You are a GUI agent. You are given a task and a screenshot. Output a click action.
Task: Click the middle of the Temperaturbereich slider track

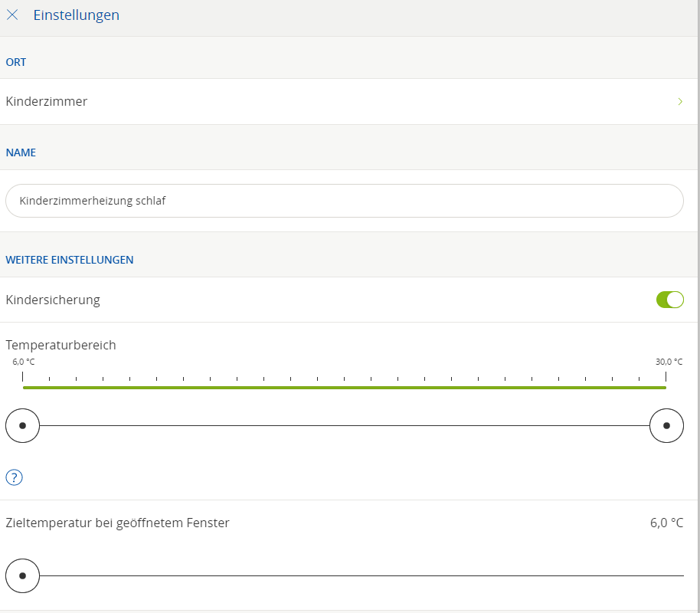345,425
